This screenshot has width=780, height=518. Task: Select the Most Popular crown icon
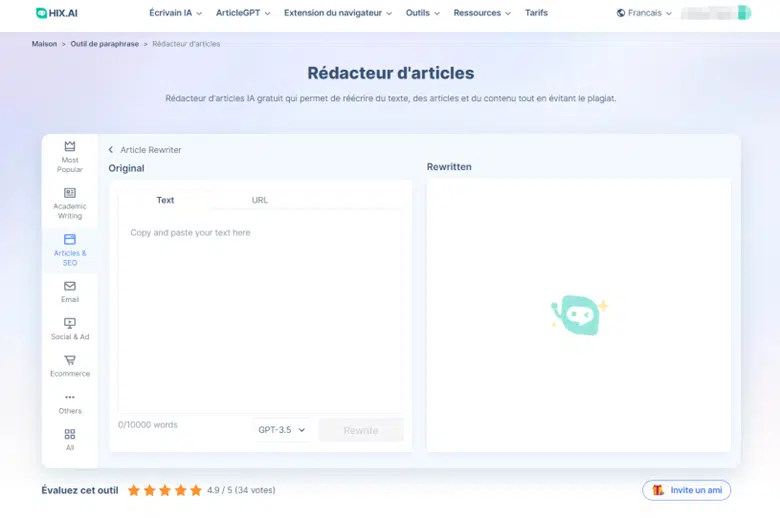(70, 146)
